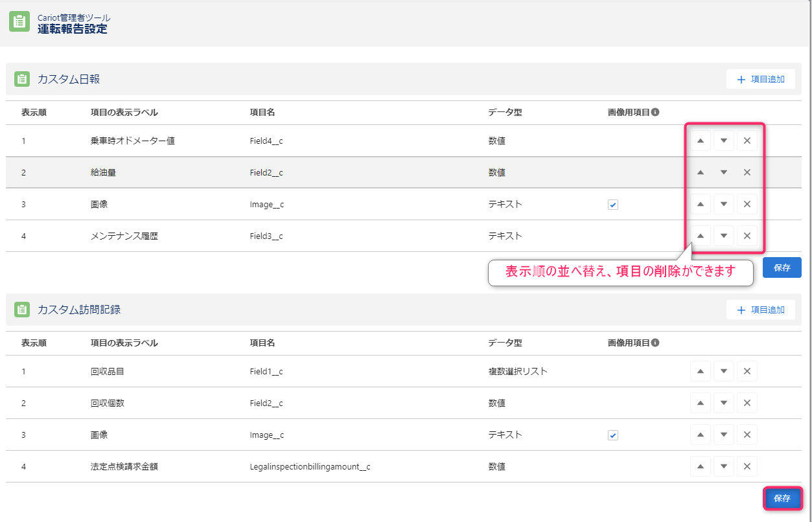The height and width of the screenshot is (522, 812).
Task: Move 回収個数 row down
Action: coord(723,403)
